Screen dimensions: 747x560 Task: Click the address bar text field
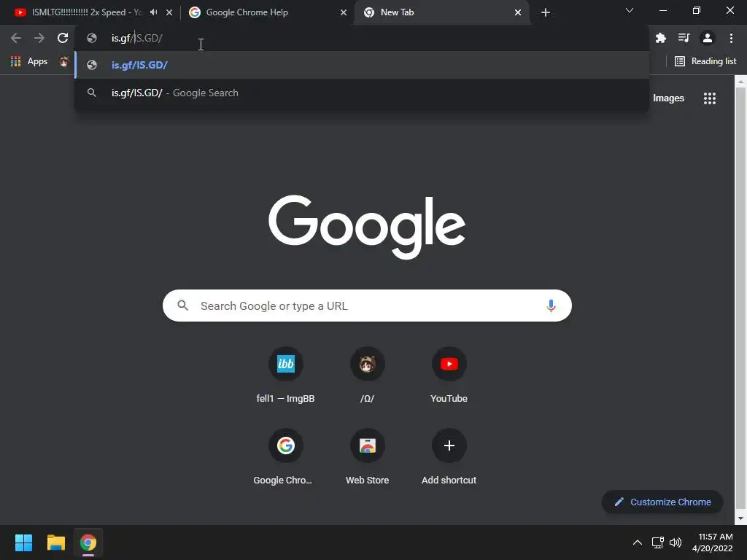click(x=362, y=38)
